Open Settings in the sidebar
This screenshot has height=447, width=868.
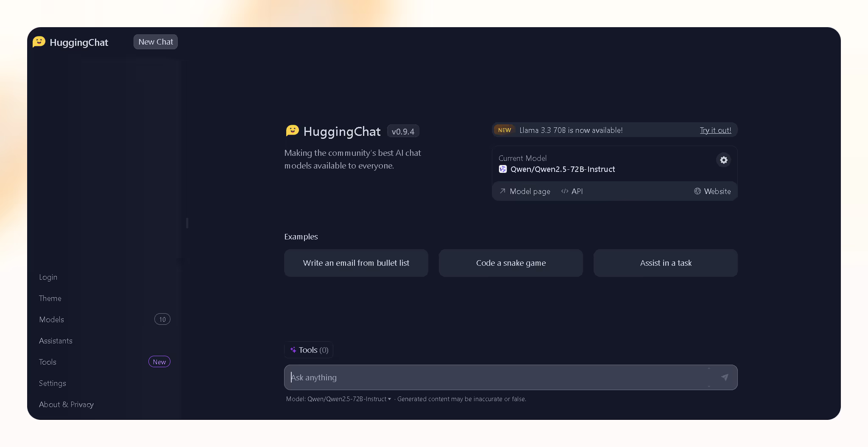(x=53, y=383)
